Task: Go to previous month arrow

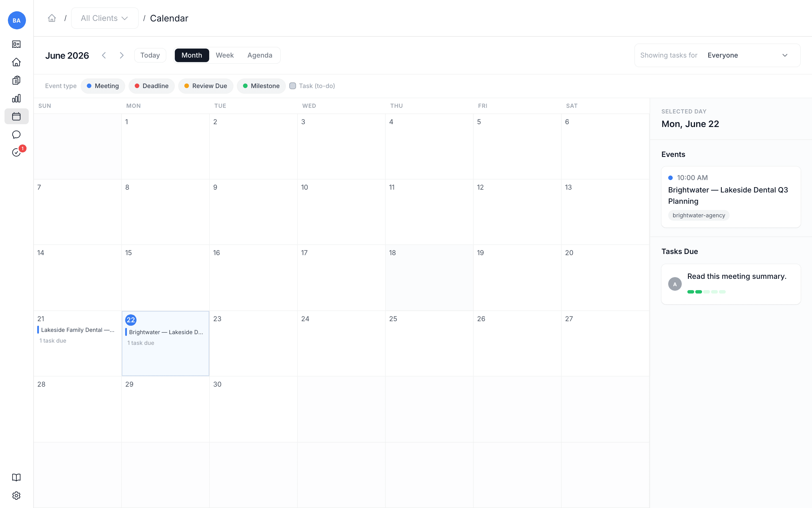Action: pos(104,55)
